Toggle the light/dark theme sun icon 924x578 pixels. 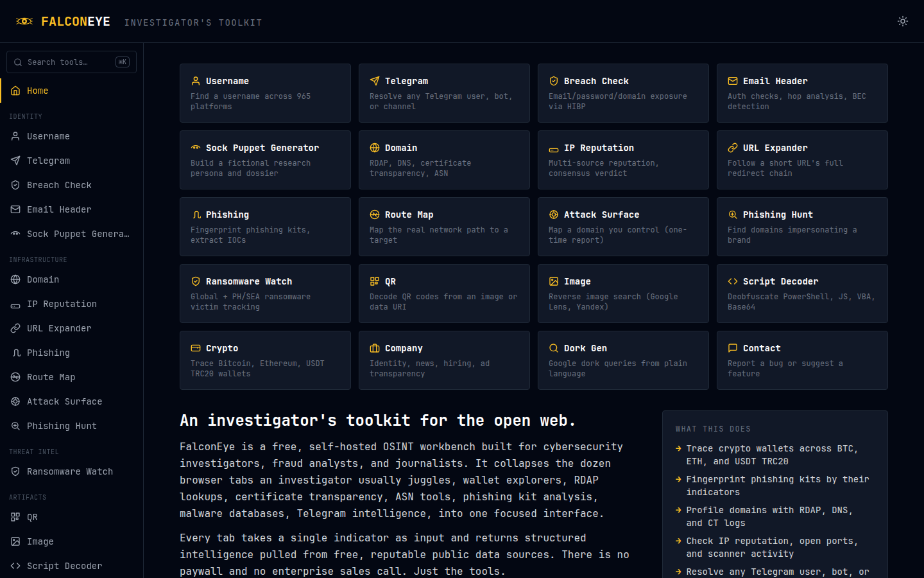pyautogui.click(x=903, y=21)
